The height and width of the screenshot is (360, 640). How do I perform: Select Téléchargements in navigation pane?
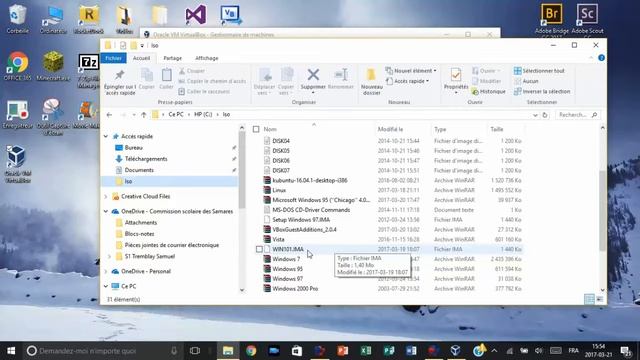146,159
